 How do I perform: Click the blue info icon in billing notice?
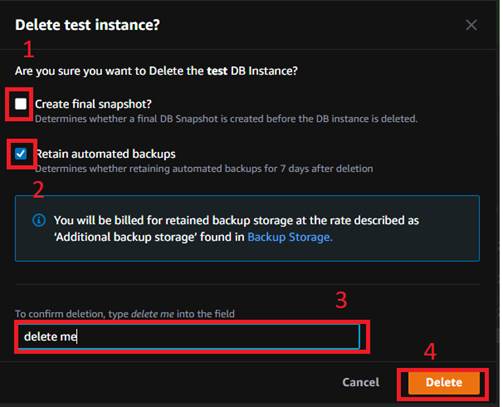pyautogui.click(x=39, y=220)
